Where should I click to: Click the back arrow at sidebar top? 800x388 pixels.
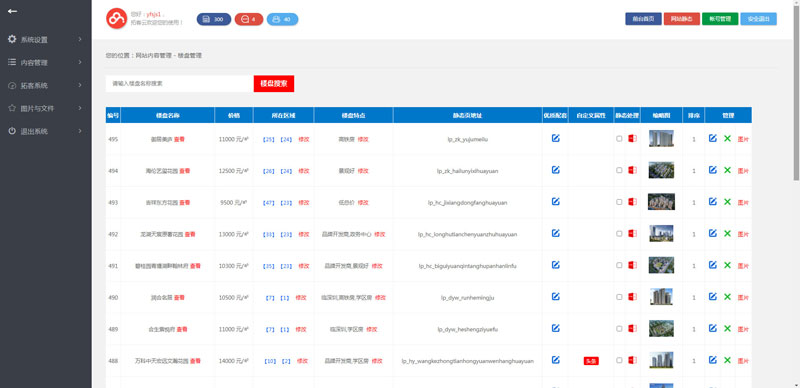12,11
